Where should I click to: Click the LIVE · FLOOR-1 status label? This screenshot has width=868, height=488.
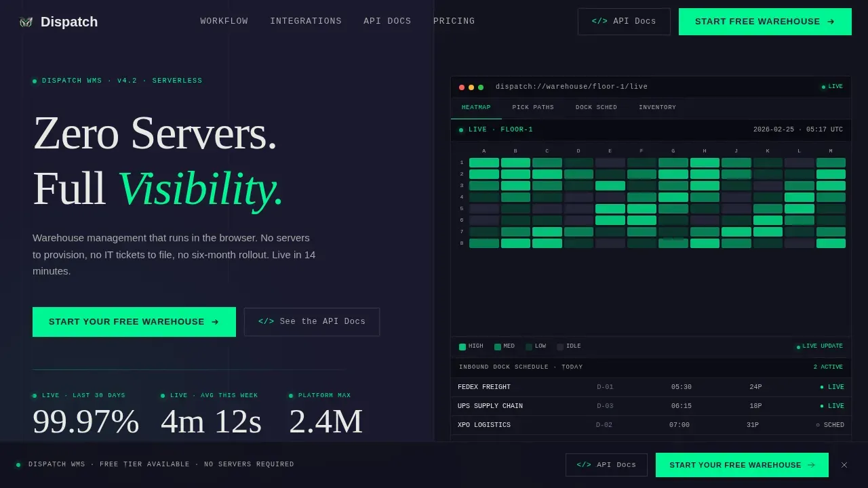pos(496,129)
